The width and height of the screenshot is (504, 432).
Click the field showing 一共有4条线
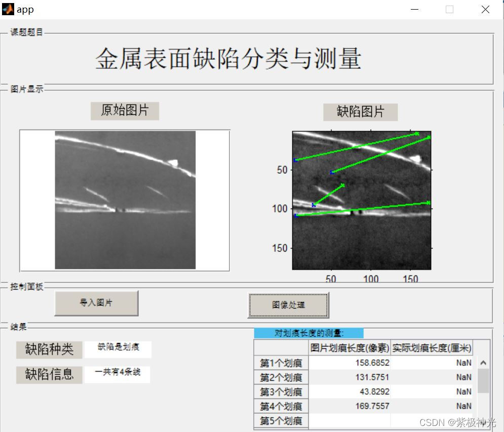(x=118, y=374)
